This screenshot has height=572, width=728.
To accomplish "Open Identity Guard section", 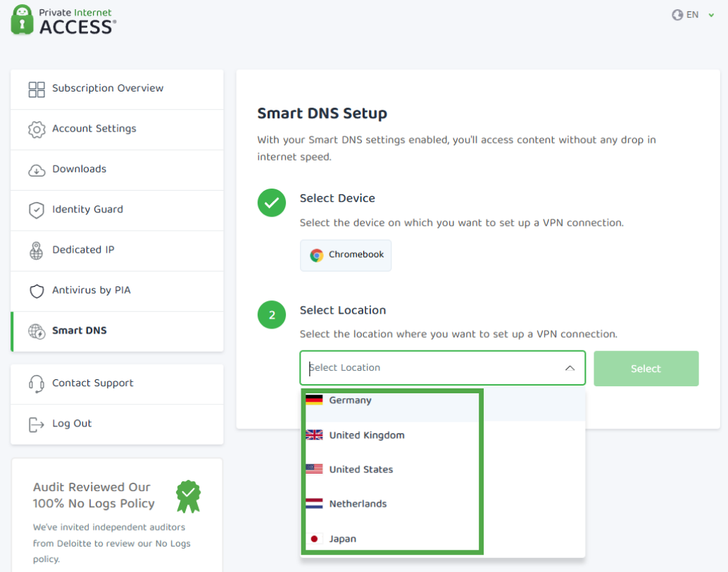I will point(117,210).
